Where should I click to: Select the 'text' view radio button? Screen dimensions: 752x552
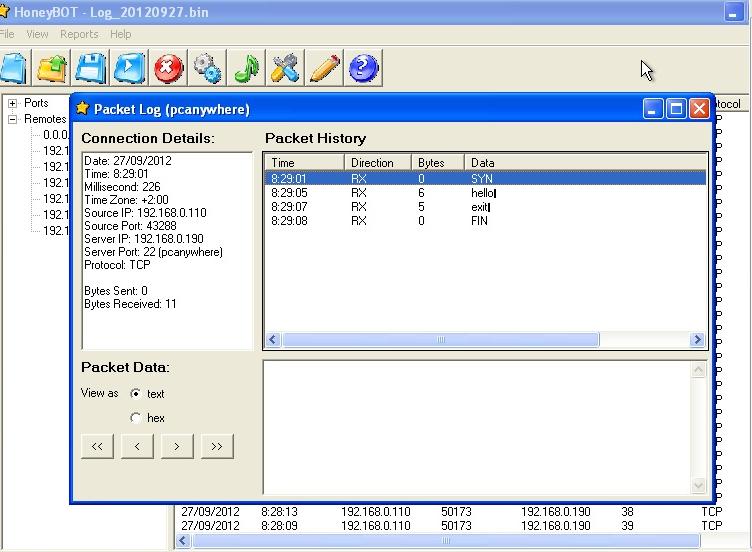[x=136, y=394]
